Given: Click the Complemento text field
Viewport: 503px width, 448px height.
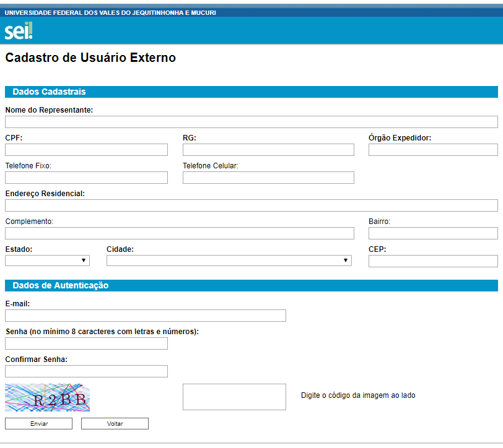Looking at the screenshot, I should click(x=179, y=233).
